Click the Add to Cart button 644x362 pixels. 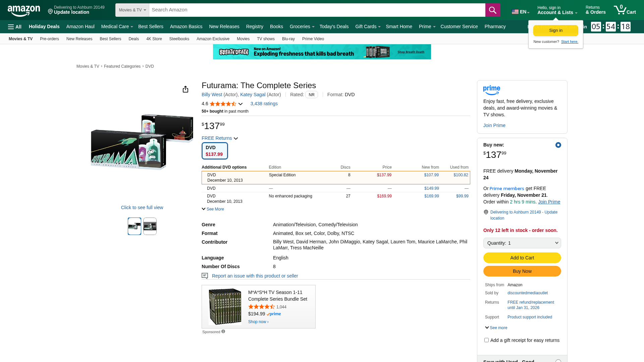coord(522,258)
